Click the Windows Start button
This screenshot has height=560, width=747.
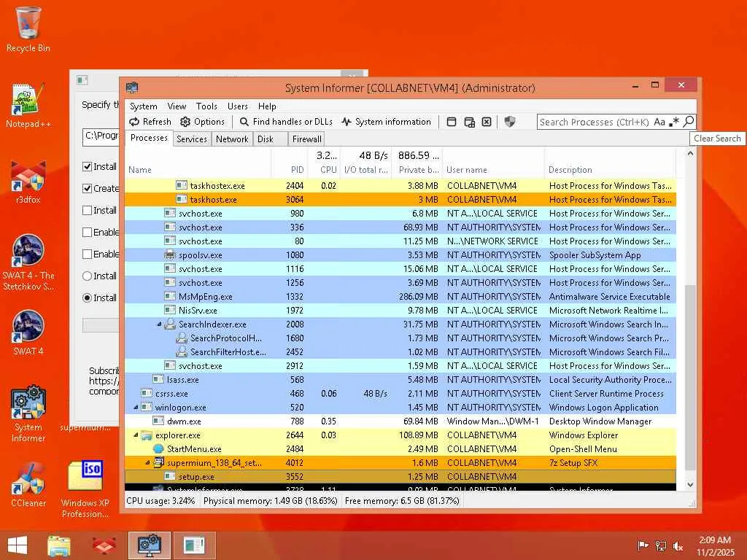[x=18, y=545]
